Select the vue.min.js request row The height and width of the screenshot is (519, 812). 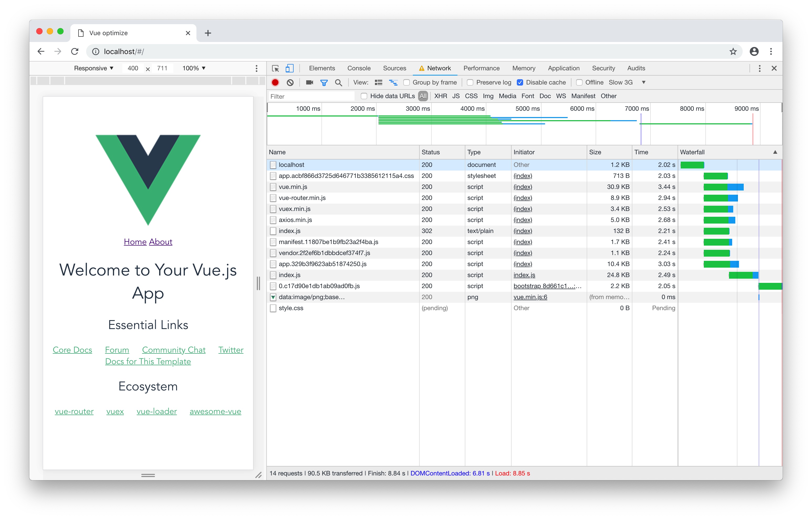(524, 187)
